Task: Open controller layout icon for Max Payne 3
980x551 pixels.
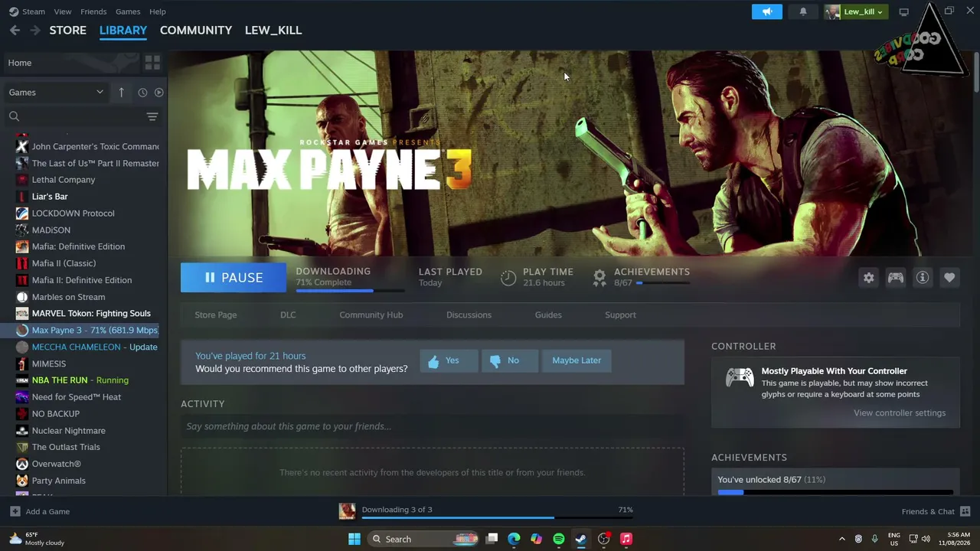Action: click(895, 278)
